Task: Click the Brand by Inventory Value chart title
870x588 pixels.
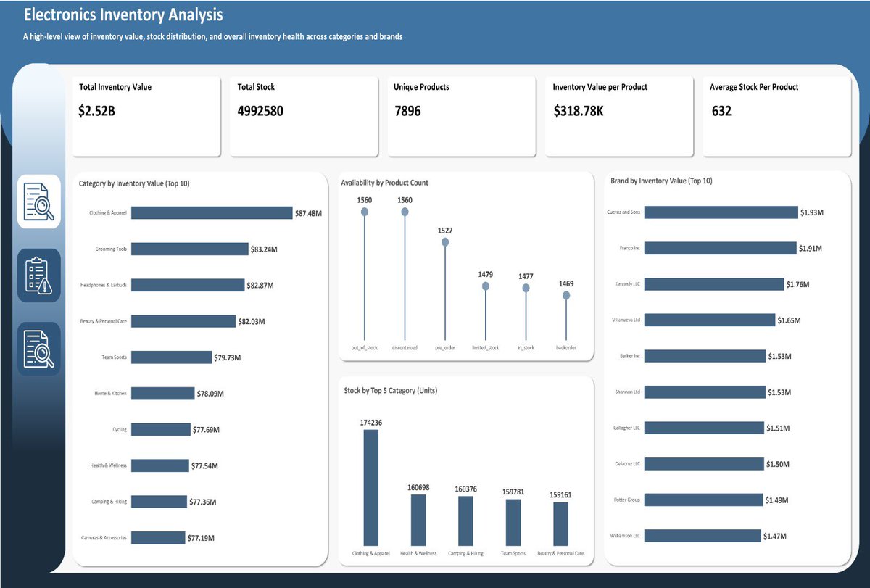Action: coord(661,181)
